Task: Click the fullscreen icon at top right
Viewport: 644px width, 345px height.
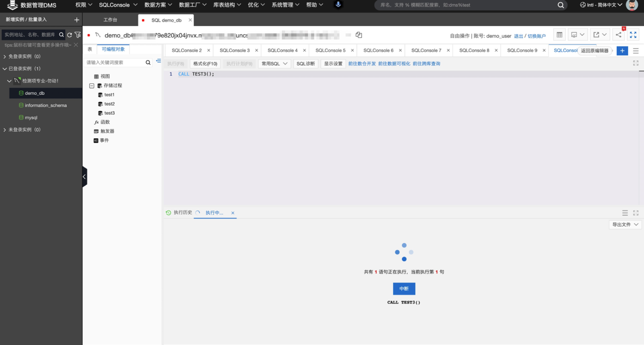Action: pyautogui.click(x=633, y=35)
